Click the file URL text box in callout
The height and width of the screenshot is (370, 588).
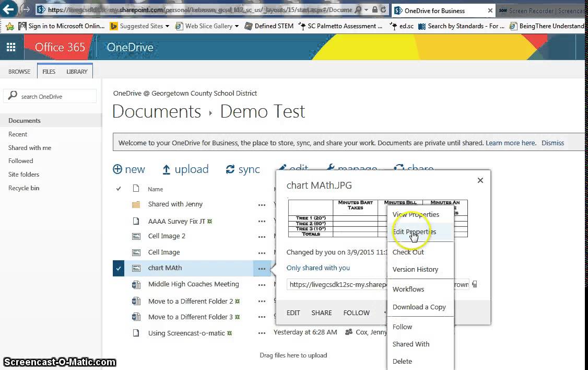378,284
